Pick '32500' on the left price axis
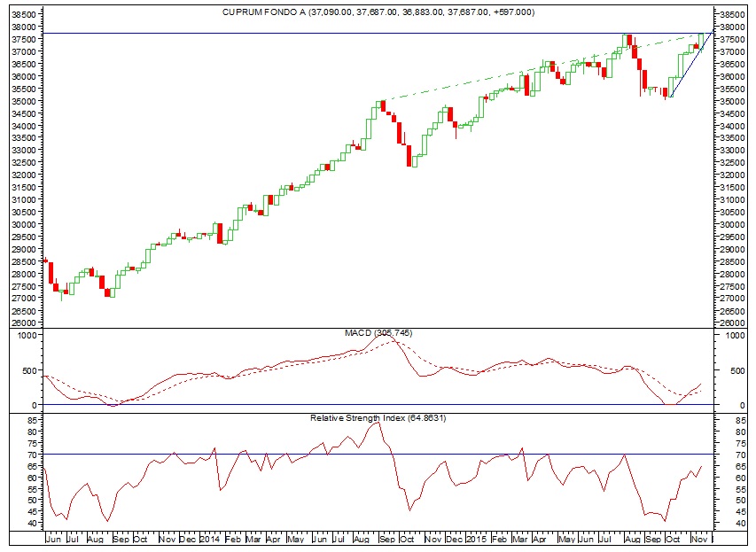The width and height of the screenshot is (756, 552). point(24,162)
